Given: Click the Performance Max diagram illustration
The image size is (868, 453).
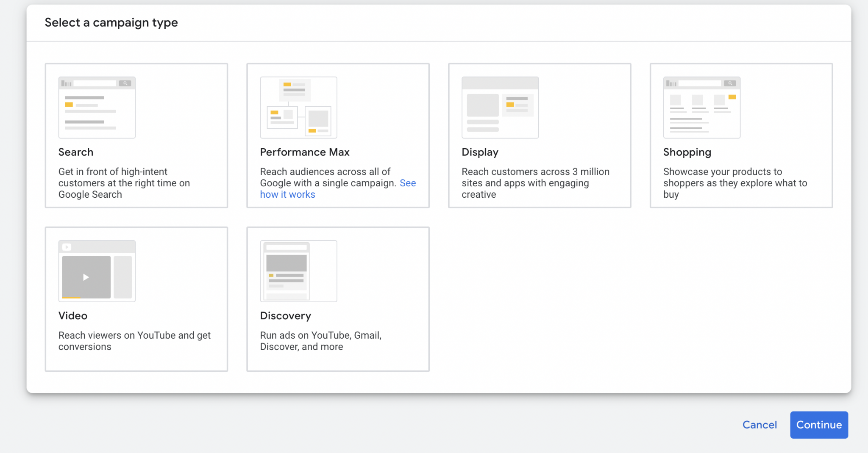Looking at the screenshot, I should [x=298, y=107].
